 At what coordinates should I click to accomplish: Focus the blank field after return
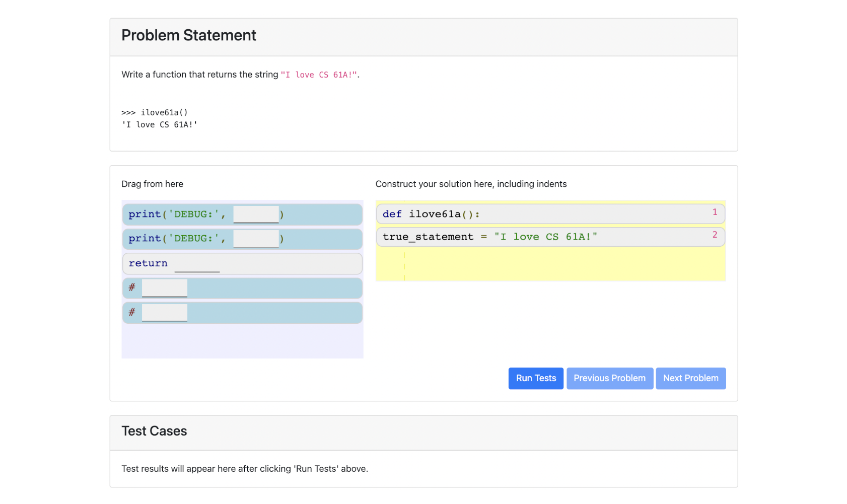pyautogui.click(x=197, y=263)
